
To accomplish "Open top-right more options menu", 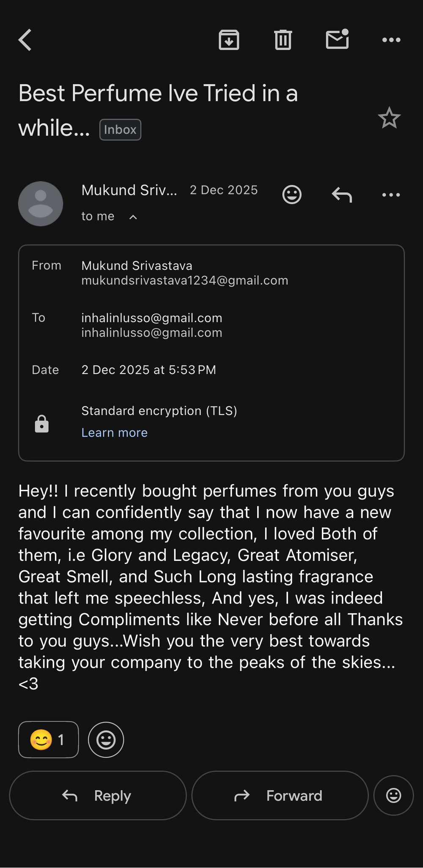I will point(391,40).
